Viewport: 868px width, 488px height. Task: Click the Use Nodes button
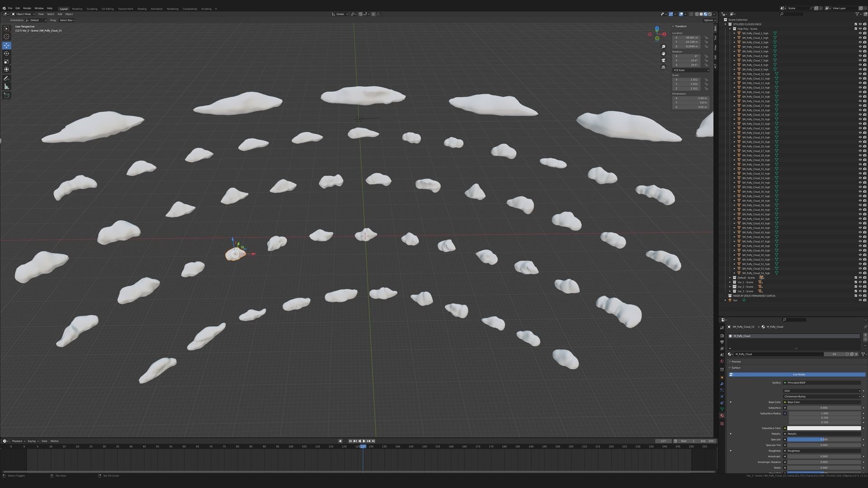point(798,375)
